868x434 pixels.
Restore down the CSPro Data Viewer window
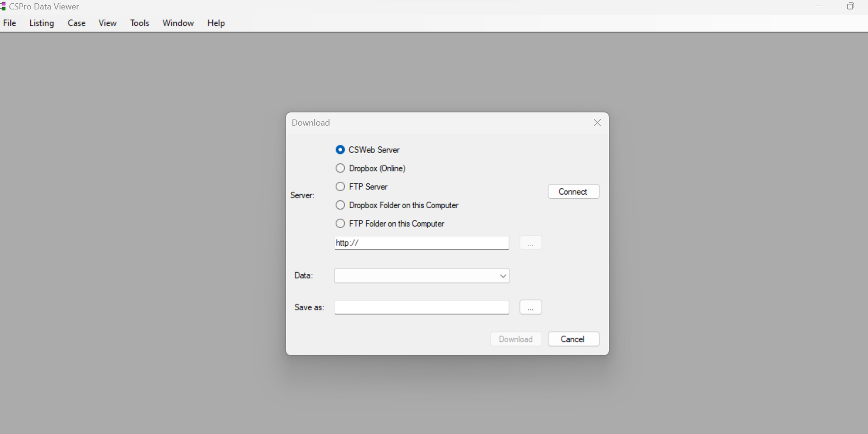851,7
